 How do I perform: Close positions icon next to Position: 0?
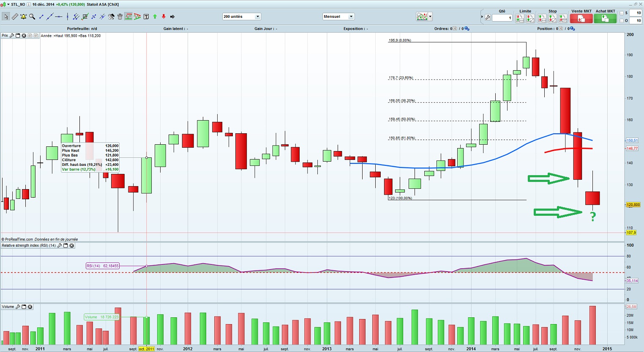click(x=561, y=28)
